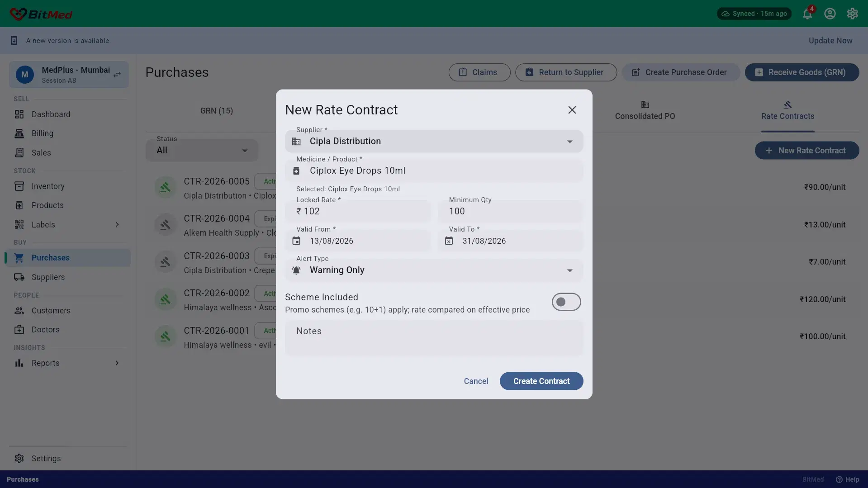Open Suppliers in the sidebar

[x=68, y=277]
